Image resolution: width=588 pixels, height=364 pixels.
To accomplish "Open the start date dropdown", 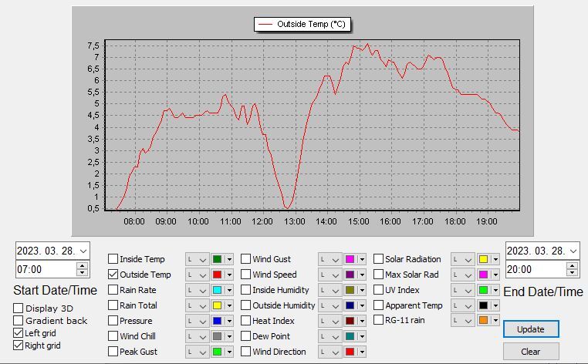I will [x=83, y=251].
